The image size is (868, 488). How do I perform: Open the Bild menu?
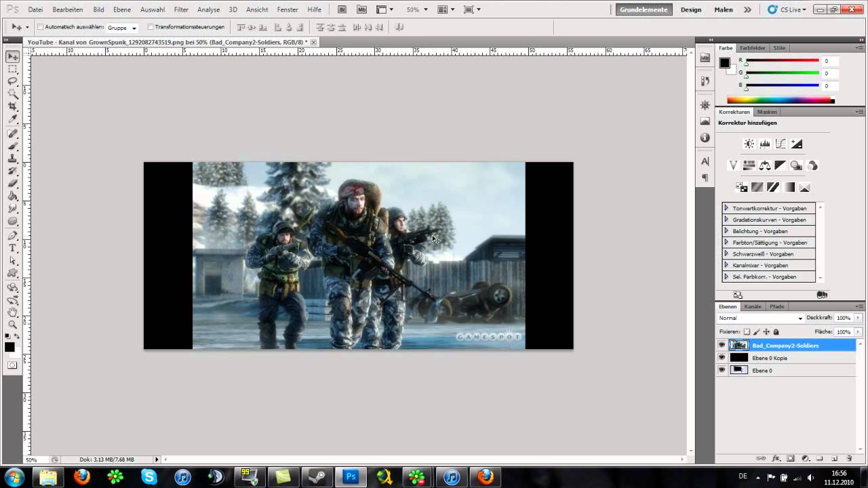(98, 9)
